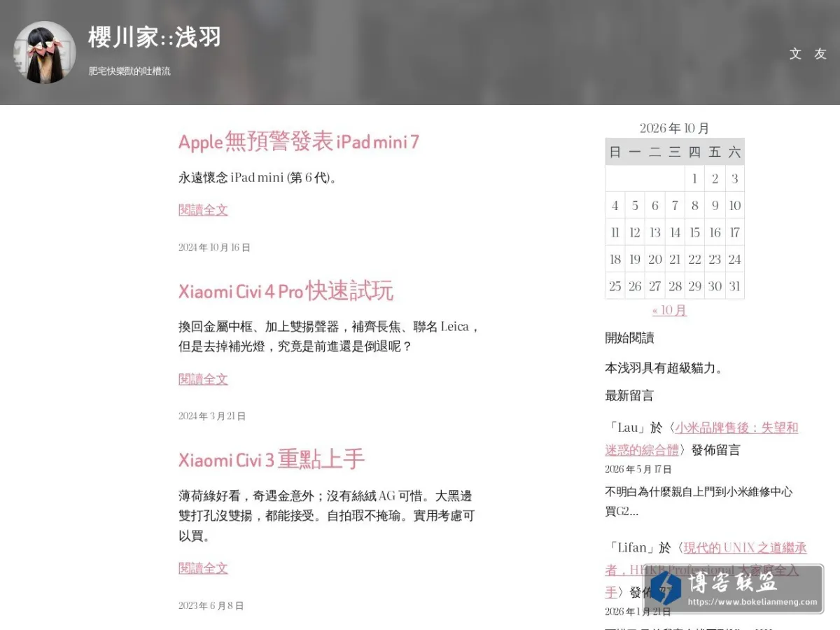The image size is (840, 630).
Task: Click calendar day 22
Action: pyautogui.click(x=694, y=259)
